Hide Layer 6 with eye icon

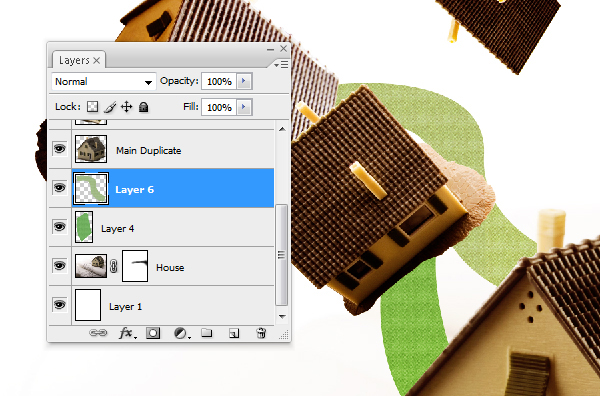point(59,187)
